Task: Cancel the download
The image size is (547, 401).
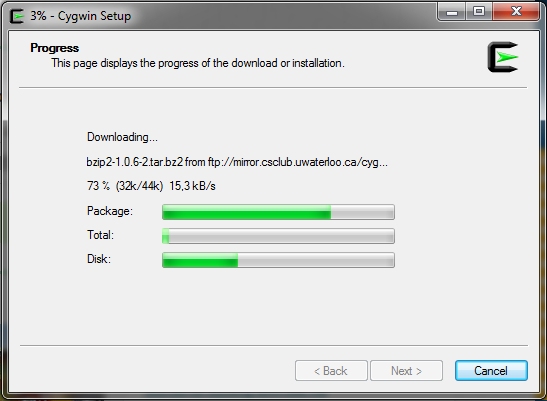Action: click(491, 371)
